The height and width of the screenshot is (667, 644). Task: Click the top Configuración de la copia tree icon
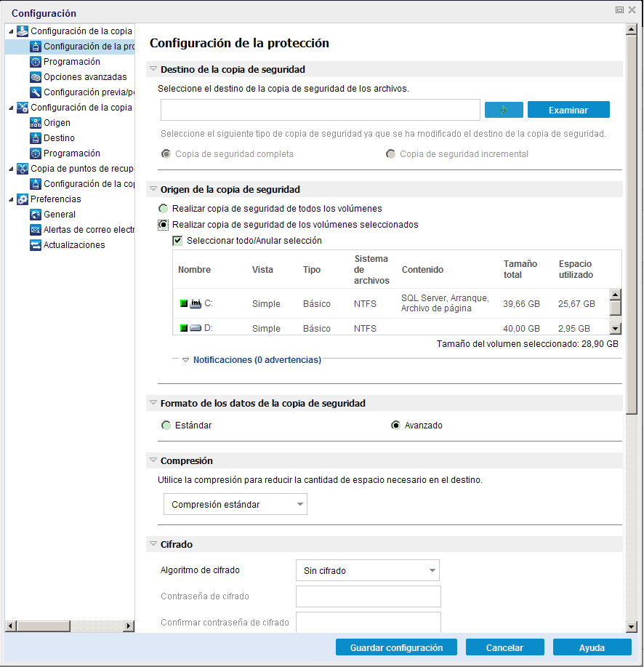(x=22, y=31)
